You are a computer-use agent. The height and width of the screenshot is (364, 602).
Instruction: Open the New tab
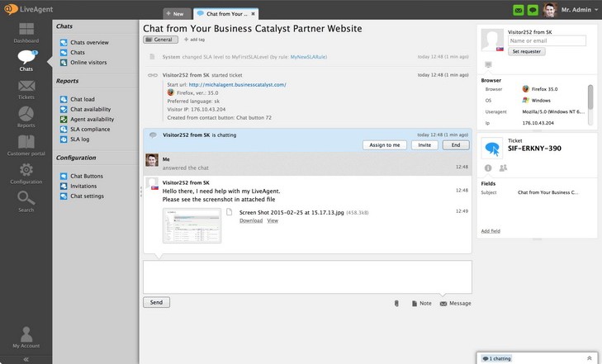[177, 14]
